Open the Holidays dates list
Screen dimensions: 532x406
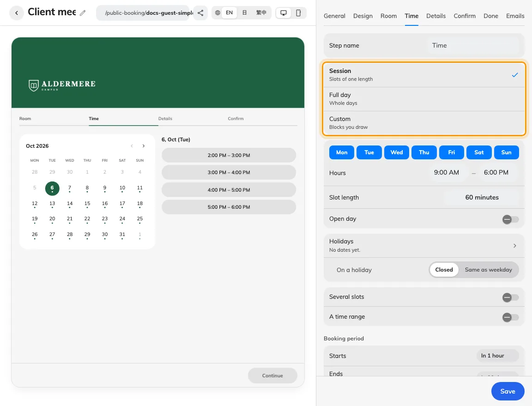click(424, 245)
